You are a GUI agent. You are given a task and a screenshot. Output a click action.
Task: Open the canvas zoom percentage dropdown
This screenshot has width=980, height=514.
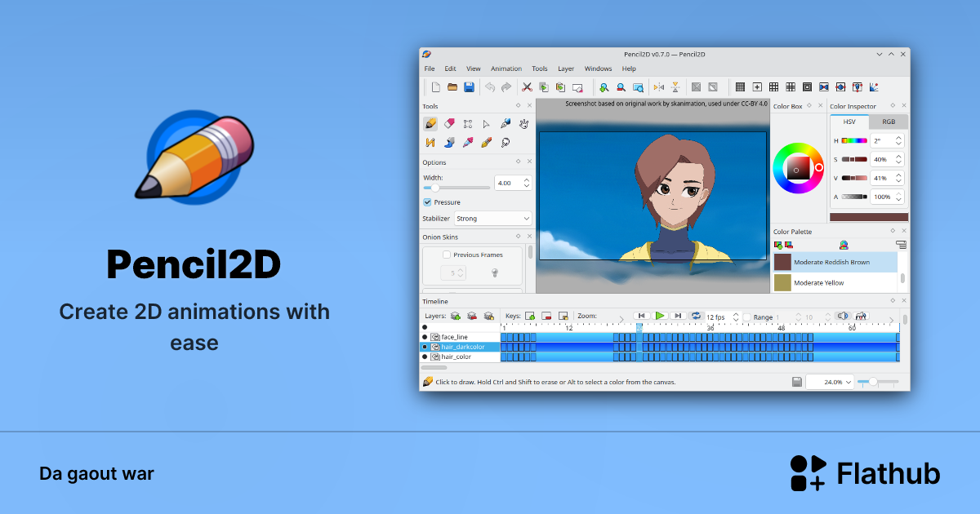tap(830, 381)
